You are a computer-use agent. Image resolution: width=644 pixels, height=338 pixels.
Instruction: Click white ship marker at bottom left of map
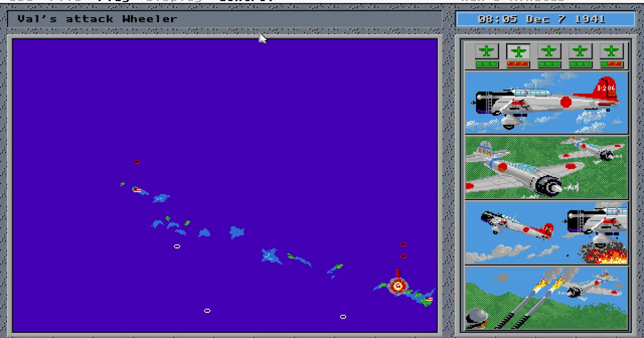(x=207, y=311)
